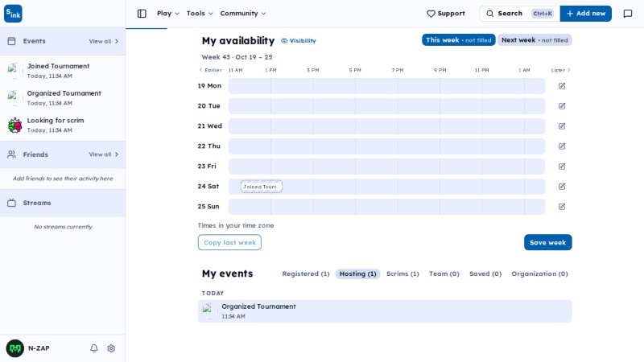Open Organized Tournament sidebar event
The width and height of the screenshot is (644, 362).
click(x=63, y=97)
